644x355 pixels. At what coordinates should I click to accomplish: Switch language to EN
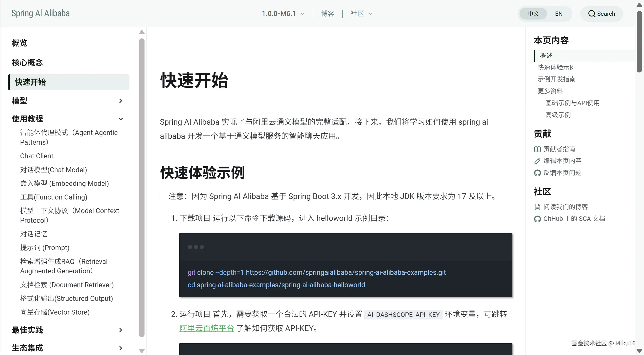pos(559,14)
